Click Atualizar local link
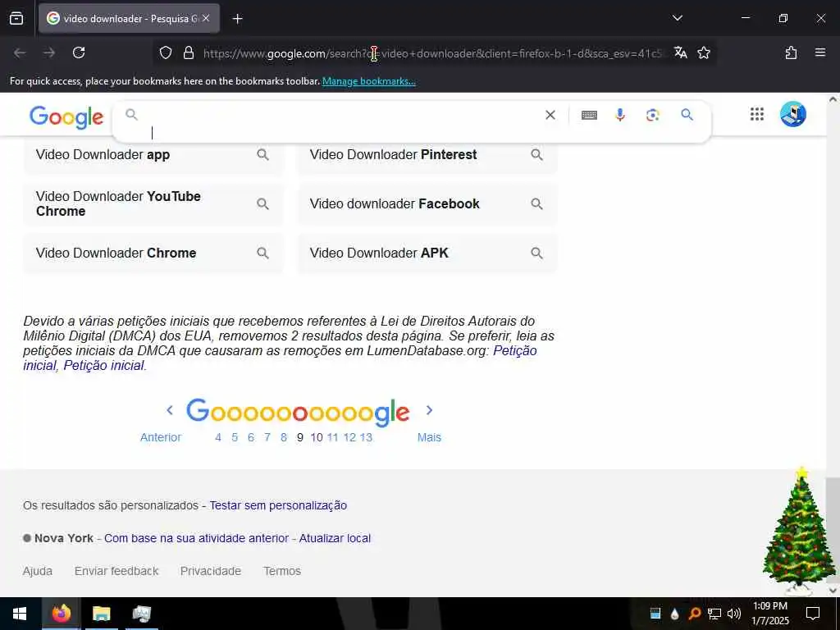Viewport: 840px width, 630px height. pos(335,538)
